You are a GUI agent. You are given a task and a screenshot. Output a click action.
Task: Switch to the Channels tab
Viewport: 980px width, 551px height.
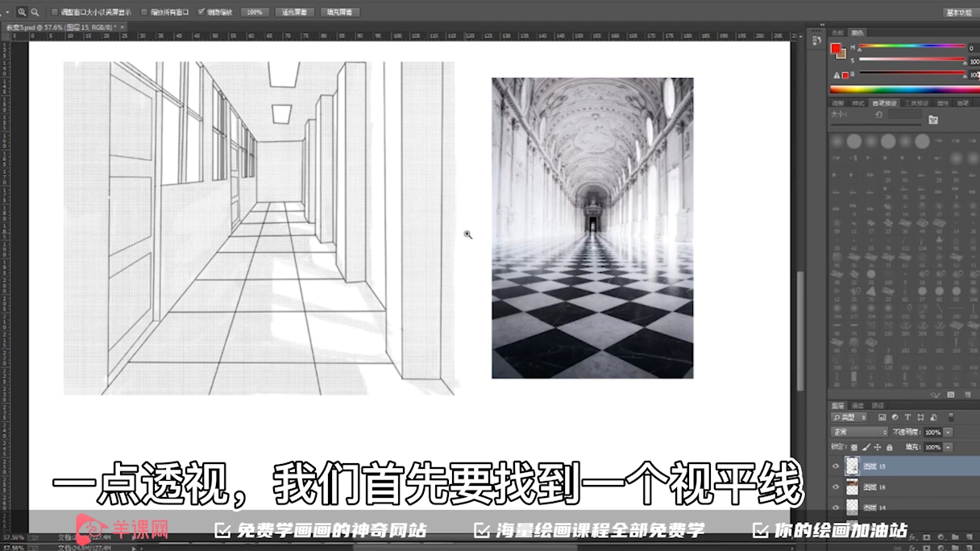[x=858, y=405]
